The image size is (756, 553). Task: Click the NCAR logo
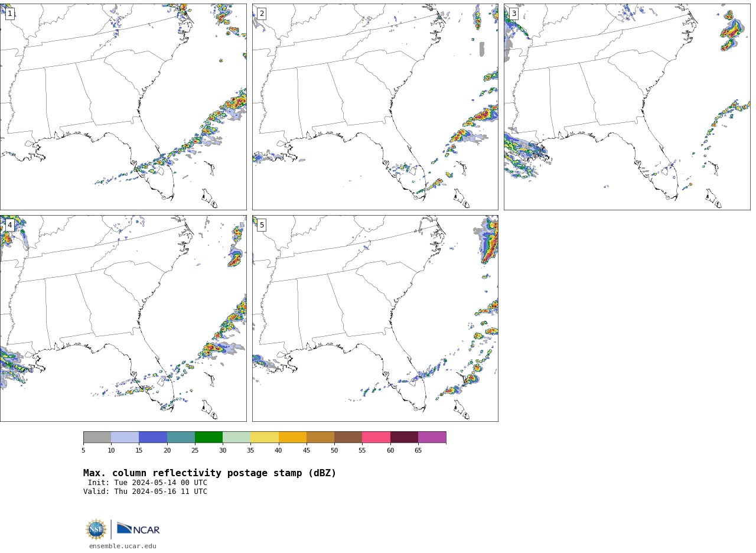(138, 529)
